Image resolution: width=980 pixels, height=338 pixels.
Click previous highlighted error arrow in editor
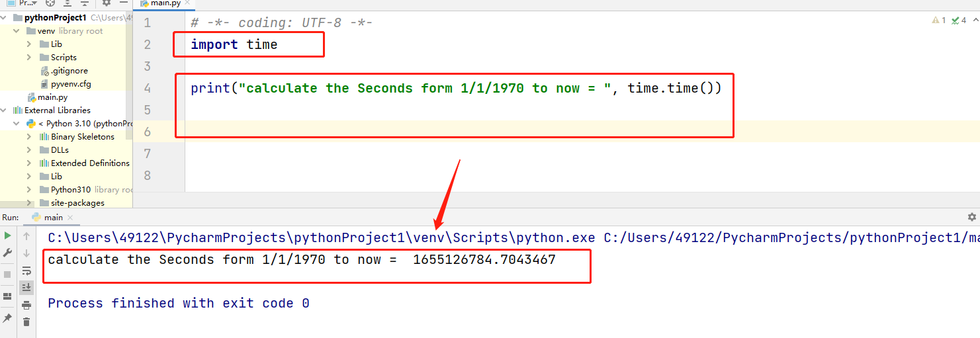tap(975, 21)
